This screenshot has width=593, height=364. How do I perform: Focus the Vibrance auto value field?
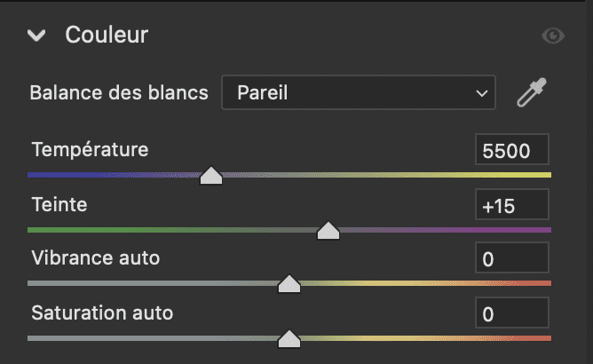[x=511, y=259]
